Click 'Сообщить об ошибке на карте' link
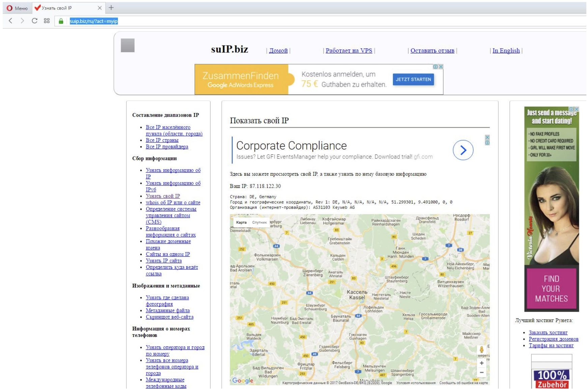Viewport: 587px width, 392px height. [464, 383]
